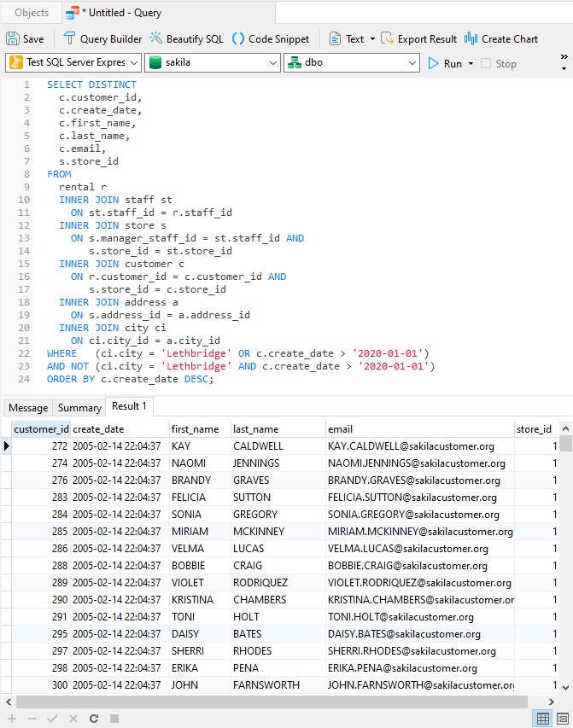The image size is (573, 728).
Task: Create a chart from results
Action: [501, 38]
